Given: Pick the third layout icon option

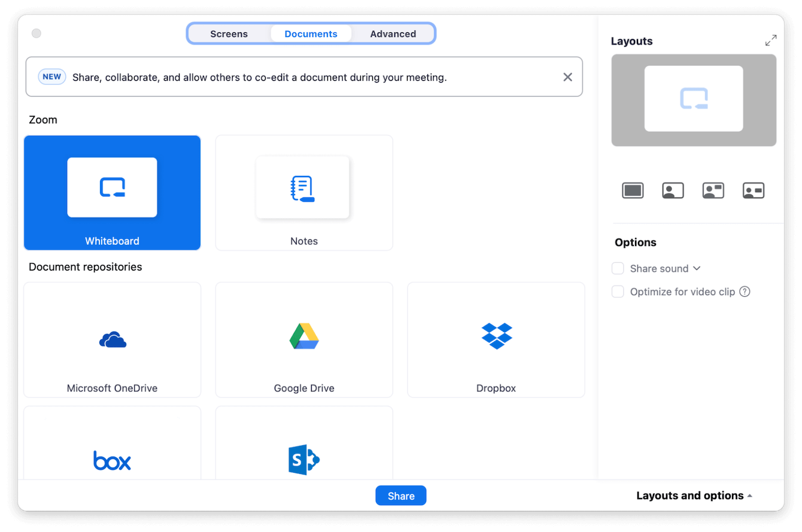Looking at the screenshot, I should pyautogui.click(x=713, y=191).
